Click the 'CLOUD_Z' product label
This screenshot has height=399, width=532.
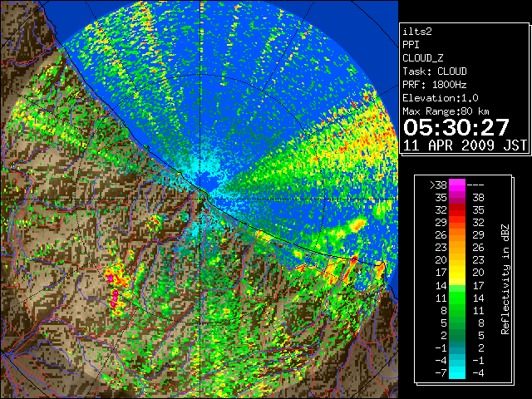(x=423, y=58)
